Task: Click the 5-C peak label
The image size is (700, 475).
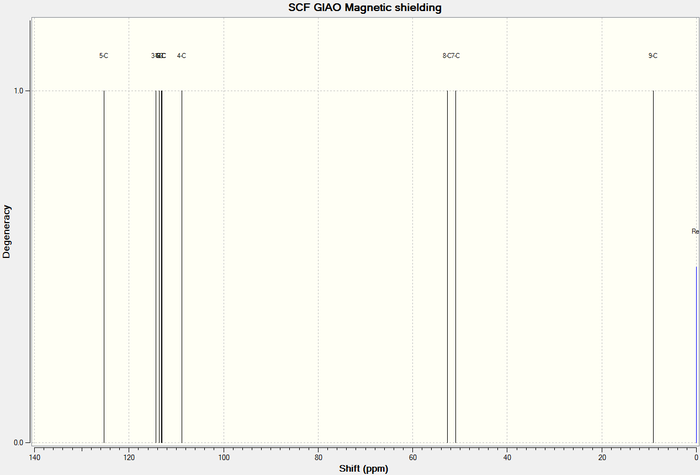Action: tap(104, 56)
